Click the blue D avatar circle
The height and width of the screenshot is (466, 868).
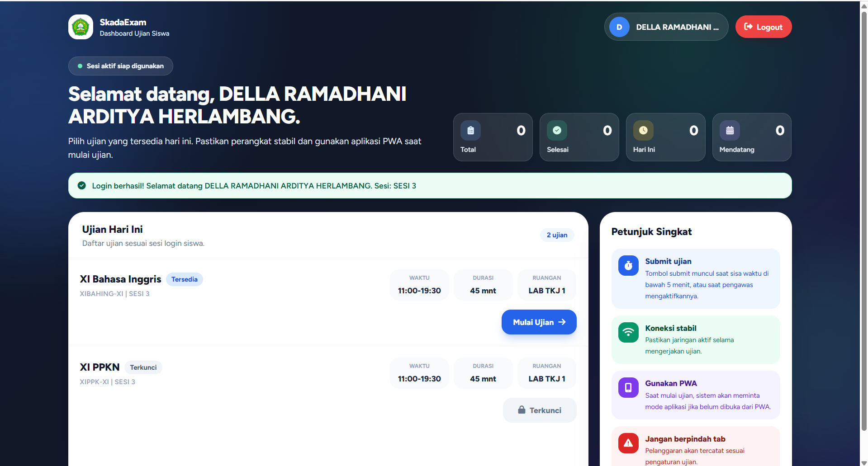click(619, 27)
